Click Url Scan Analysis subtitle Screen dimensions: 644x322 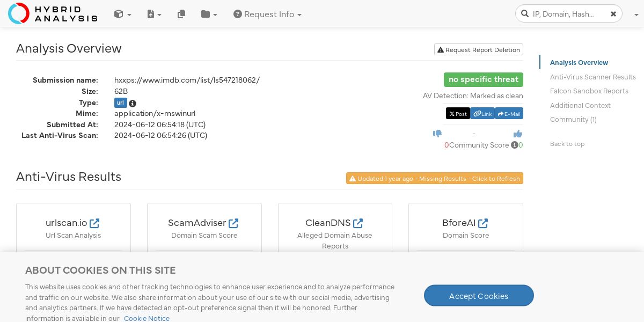(74, 235)
